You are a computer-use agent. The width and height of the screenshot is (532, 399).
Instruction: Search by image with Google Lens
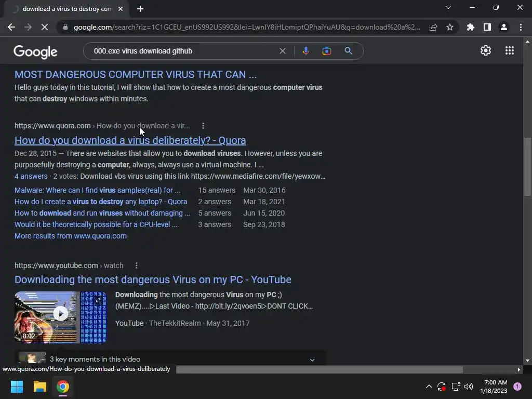tap(326, 51)
